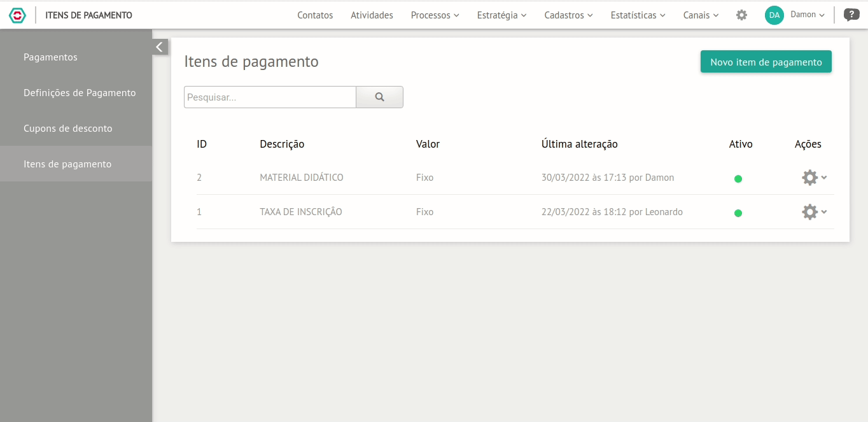Screen dimensions: 868x422
Task: Expand the Estratégia dropdown menu
Action: [x=501, y=15]
